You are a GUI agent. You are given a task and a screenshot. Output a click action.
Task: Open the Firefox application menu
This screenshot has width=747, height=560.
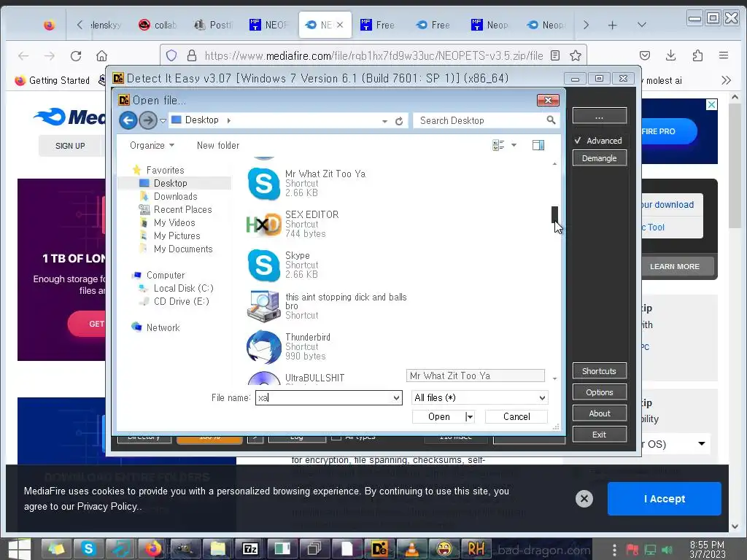coord(724,55)
